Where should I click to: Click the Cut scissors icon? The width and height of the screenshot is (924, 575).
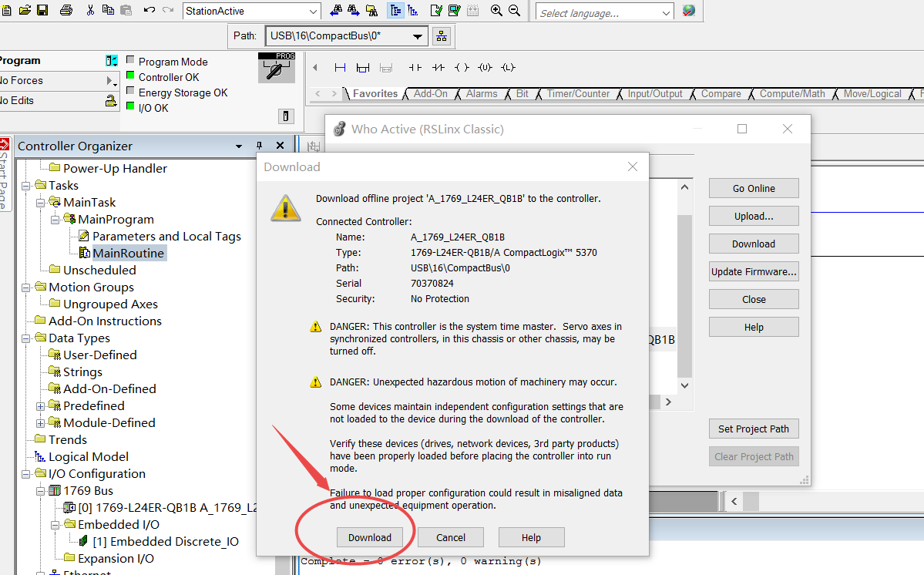(90, 11)
